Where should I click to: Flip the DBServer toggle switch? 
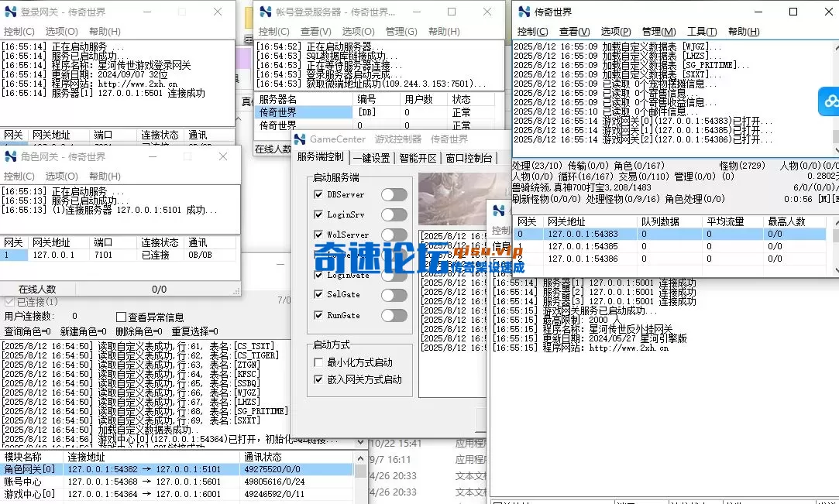click(394, 194)
